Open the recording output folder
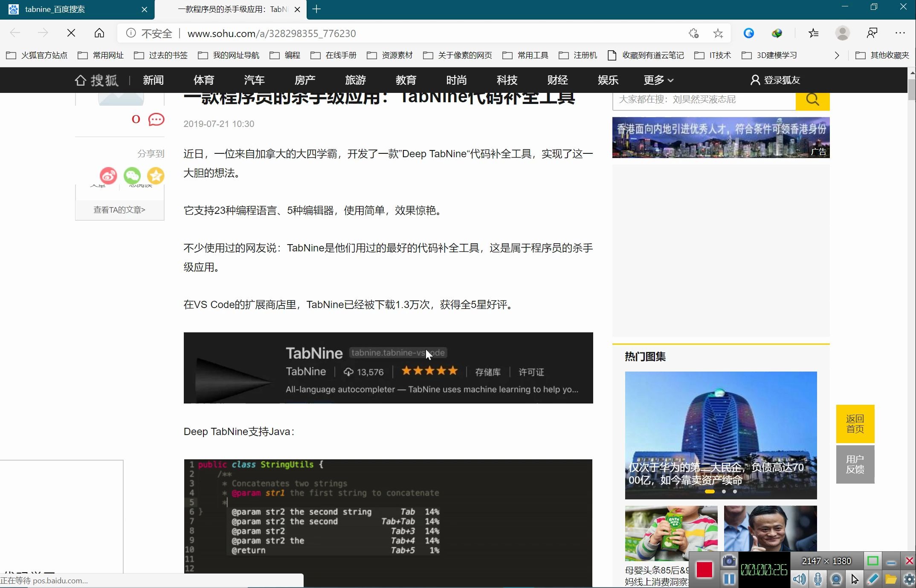 click(x=890, y=579)
